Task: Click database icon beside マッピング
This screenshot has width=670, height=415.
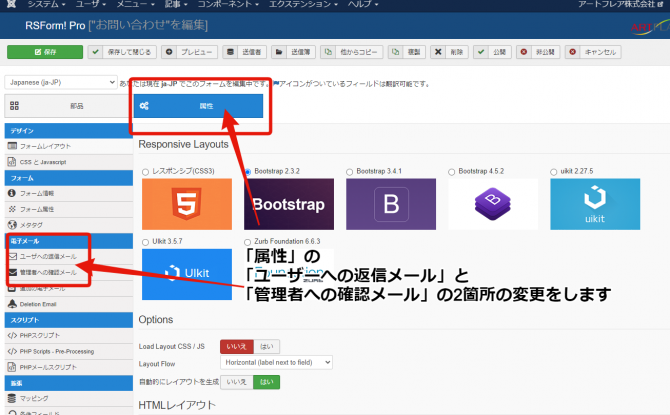Action: click(12, 398)
